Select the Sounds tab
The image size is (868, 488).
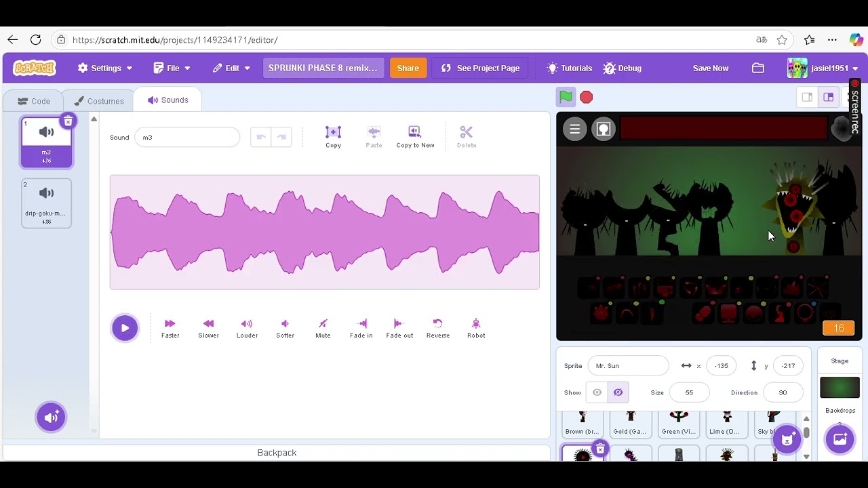coord(167,100)
